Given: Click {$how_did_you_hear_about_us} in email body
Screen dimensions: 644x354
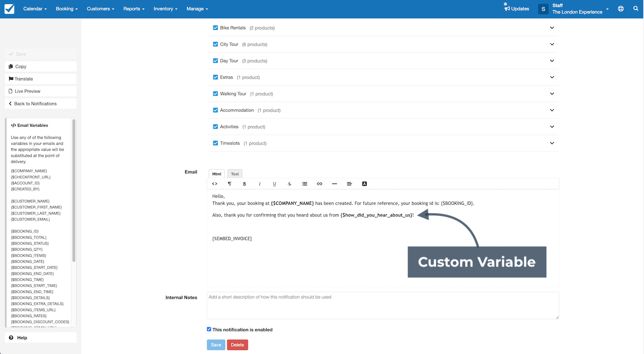Looking at the screenshot, I should [x=376, y=215].
